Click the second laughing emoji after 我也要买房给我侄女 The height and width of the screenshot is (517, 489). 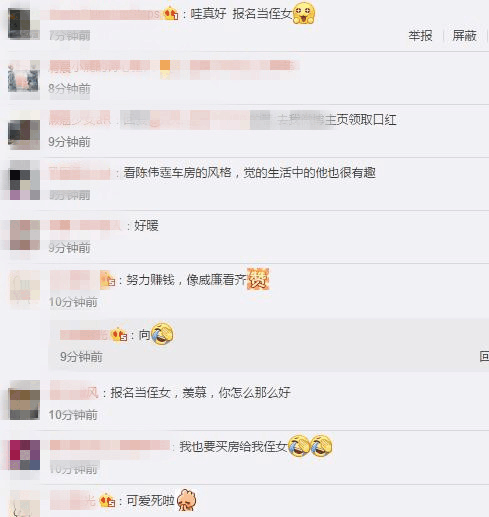pos(321,446)
